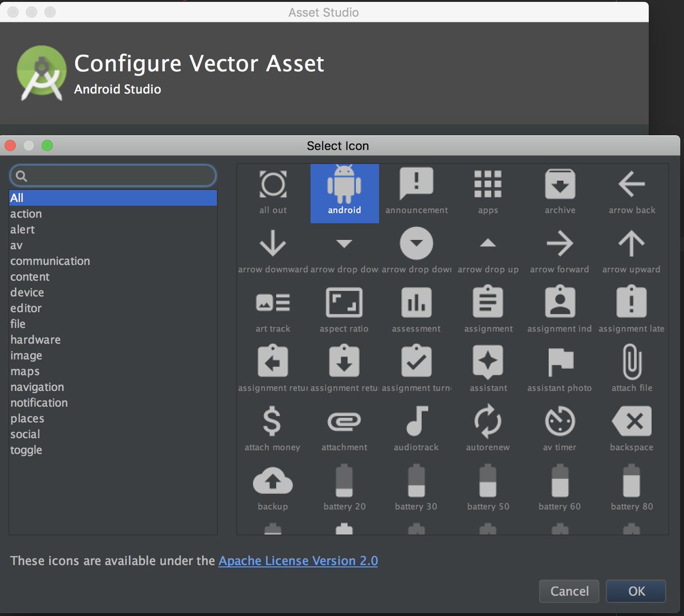Focus the icon search field
This screenshot has width=684, height=616.
pyautogui.click(x=113, y=176)
